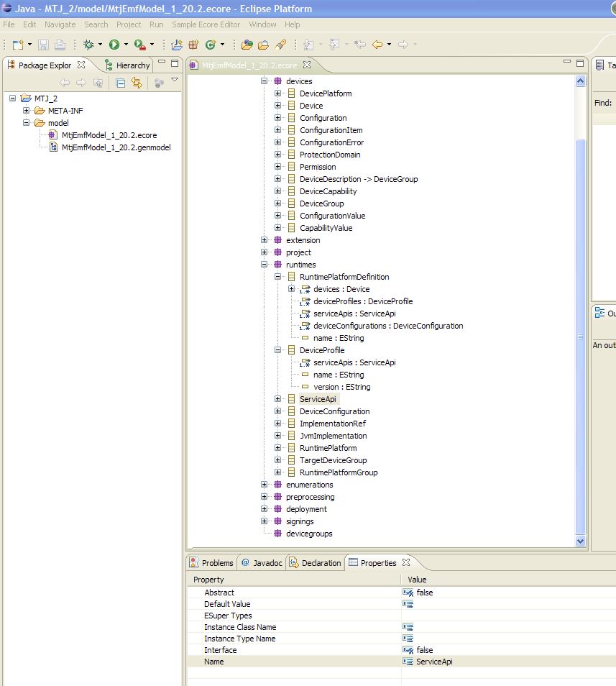This screenshot has height=686, width=616.
Task: Click the Next Annotation icon
Action: (308, 44)
